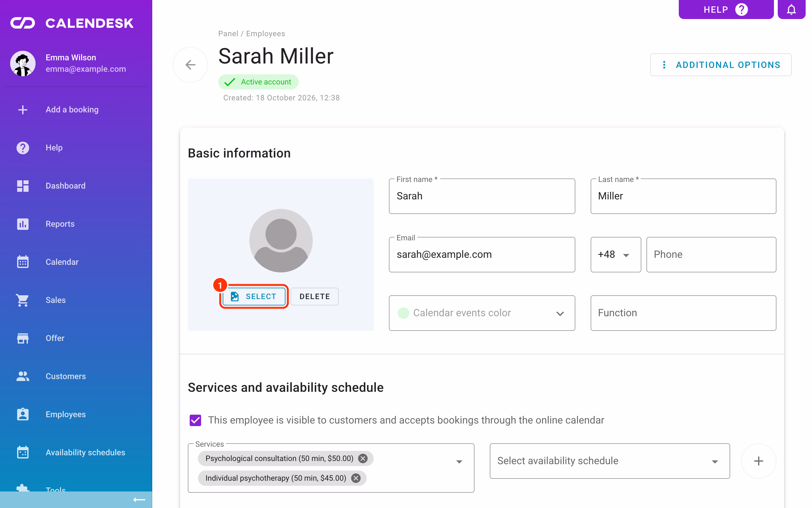Uncheck employee visible to customers checkbox
Viewport: 812px width, 508px height.
(195, 420)
